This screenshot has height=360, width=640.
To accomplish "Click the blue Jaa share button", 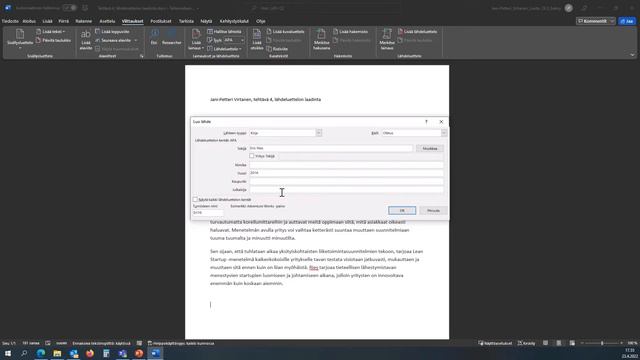I will (627, 21).
